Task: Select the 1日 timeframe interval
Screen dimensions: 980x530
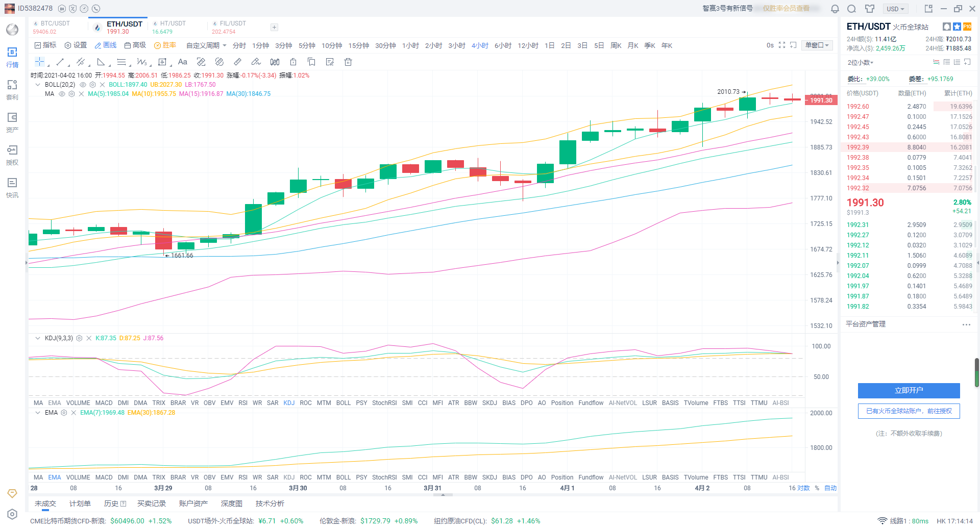Action: [x=549, y=45]
